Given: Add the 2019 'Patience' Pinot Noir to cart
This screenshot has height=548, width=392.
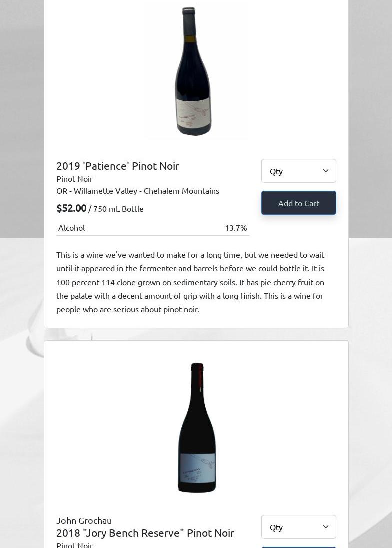Looking at the screenshot, I should pos(298,203).
